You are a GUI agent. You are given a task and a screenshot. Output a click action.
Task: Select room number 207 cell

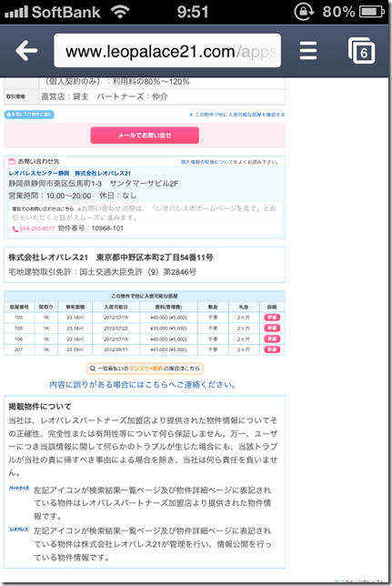19,349
